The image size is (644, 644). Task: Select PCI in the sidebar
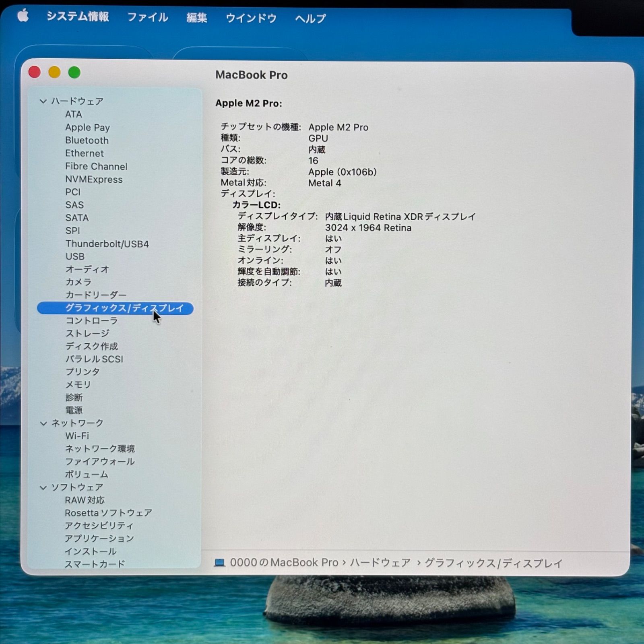tap(73, 192)
